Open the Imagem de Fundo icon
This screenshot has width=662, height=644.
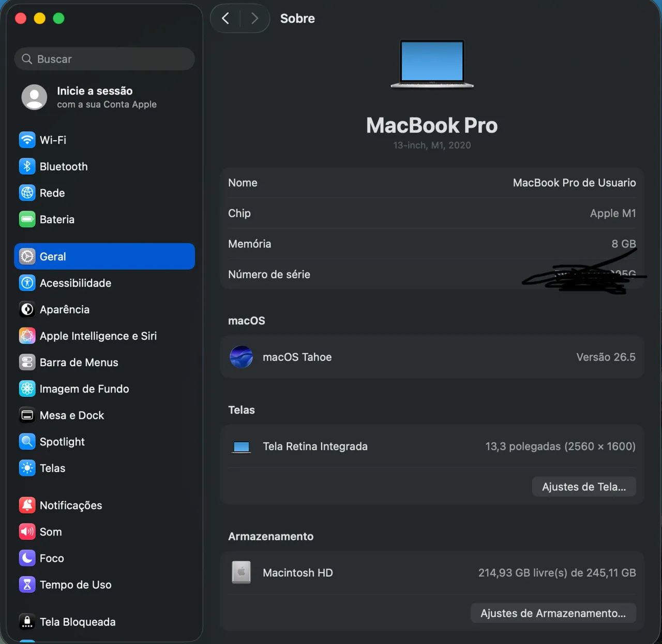[x=27, y=388]
